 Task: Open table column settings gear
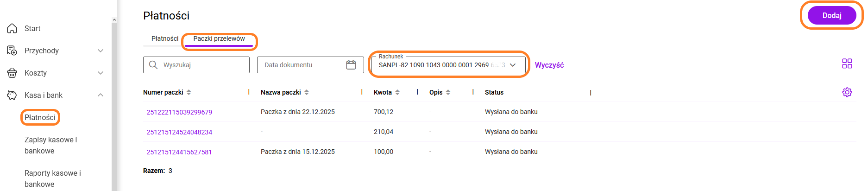(847, 92)
